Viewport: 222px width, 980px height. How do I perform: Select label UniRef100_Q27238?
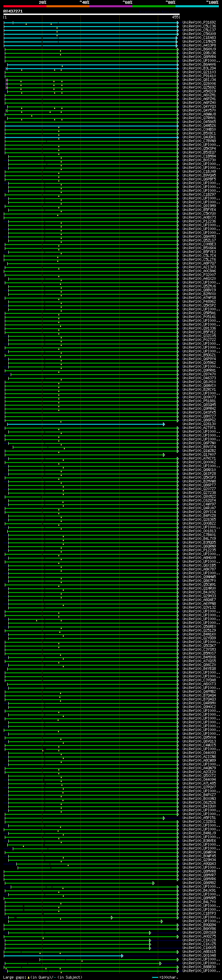[199, 493]
